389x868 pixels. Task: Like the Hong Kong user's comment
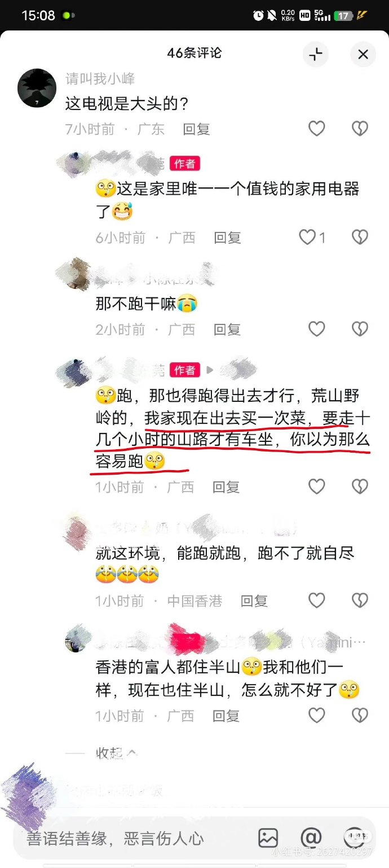[316, 600]
